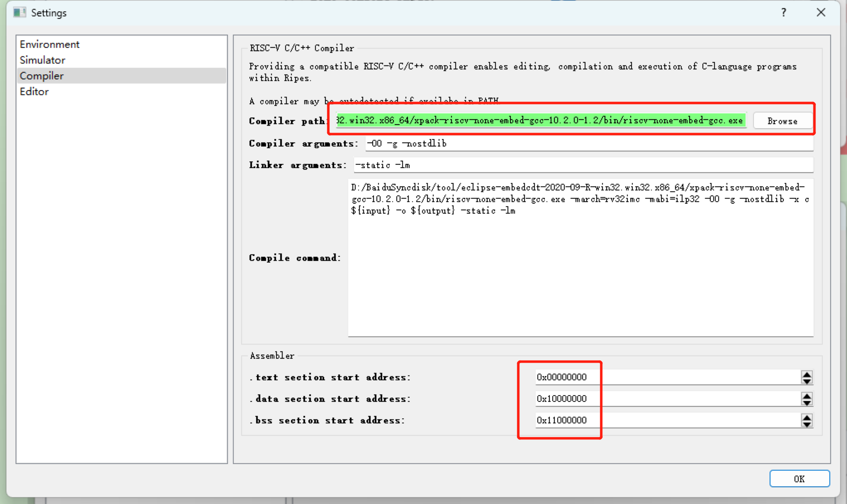The image size is (847, 504).
Task: Select the Compiler settings page
Action: 41,76
